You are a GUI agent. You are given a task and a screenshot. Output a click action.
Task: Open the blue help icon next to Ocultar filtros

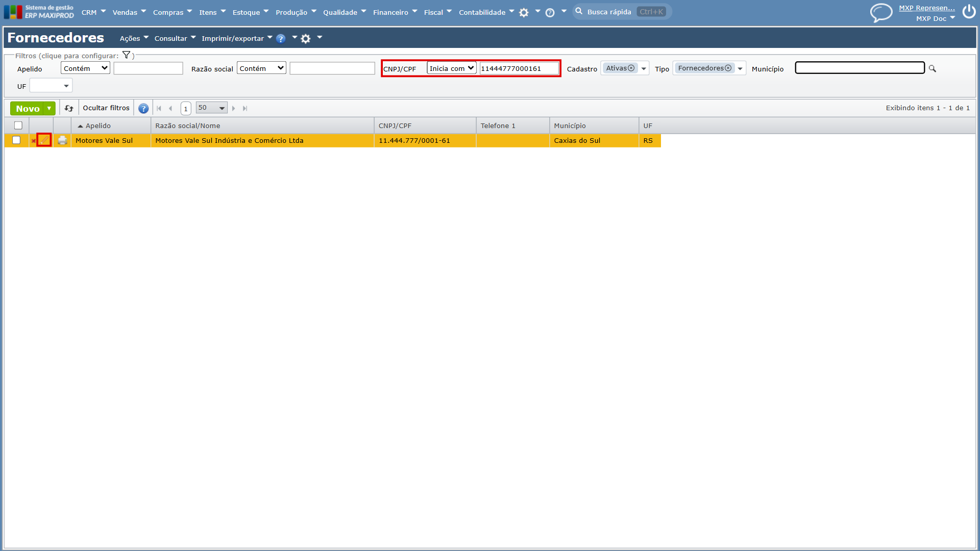[x=143, y=108]
